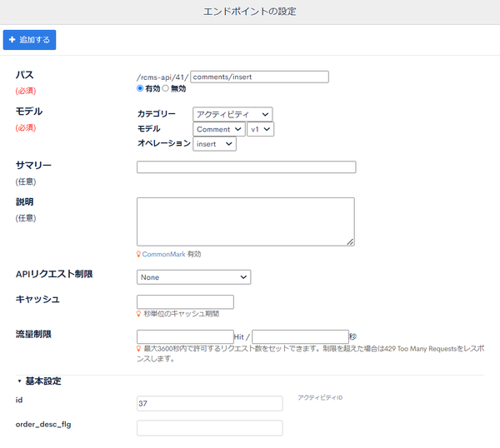Open the カテゴリー dropdown showing アクティビティ
Screen dimensions: 500x448
(232, 114)
